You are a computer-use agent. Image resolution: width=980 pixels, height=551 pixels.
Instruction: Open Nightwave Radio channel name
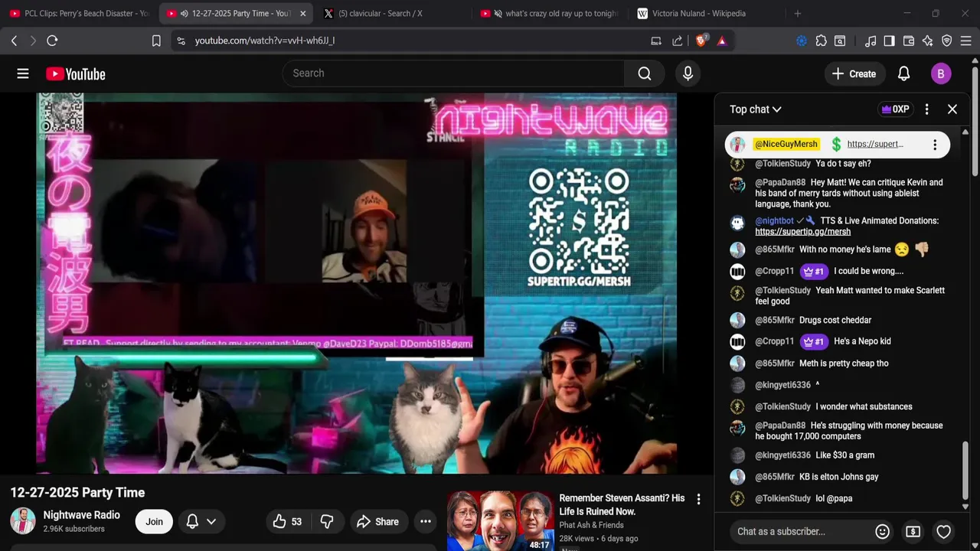pyautogui.click(x=81, y=515)
